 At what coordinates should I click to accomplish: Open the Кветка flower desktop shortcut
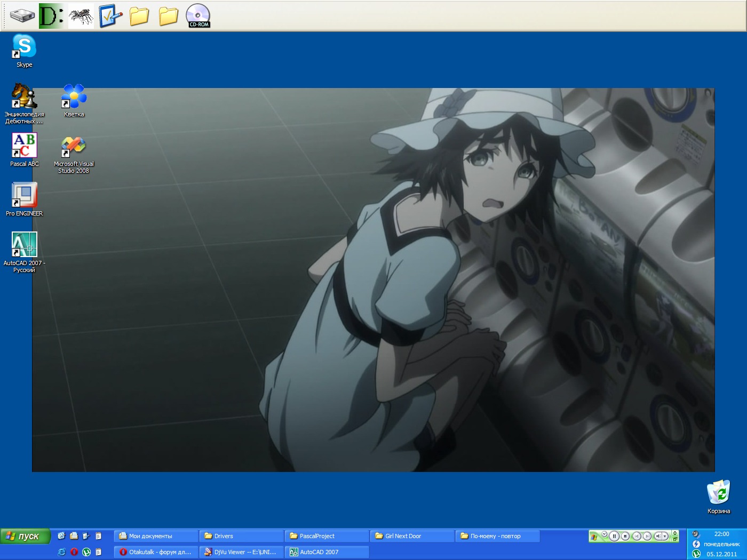click(74, 97)
